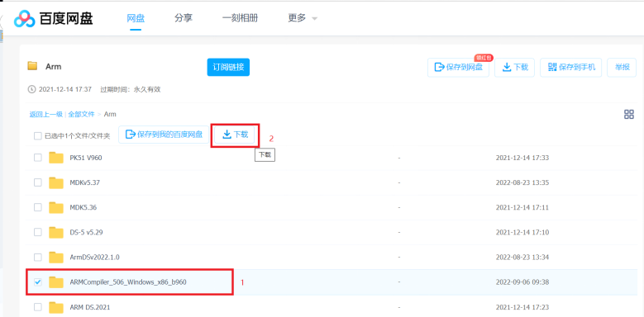Click the ARM DS.2021 folder icon
Image resolution: width=644 pixels, height=317 pixels.
tap(56, 307)
